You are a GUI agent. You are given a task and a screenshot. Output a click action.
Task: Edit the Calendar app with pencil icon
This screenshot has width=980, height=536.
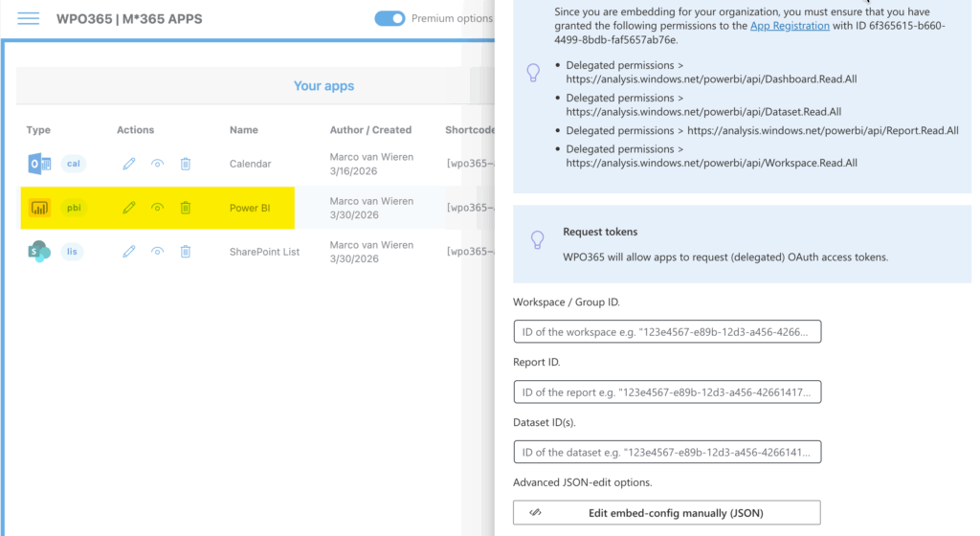(129, 164)
